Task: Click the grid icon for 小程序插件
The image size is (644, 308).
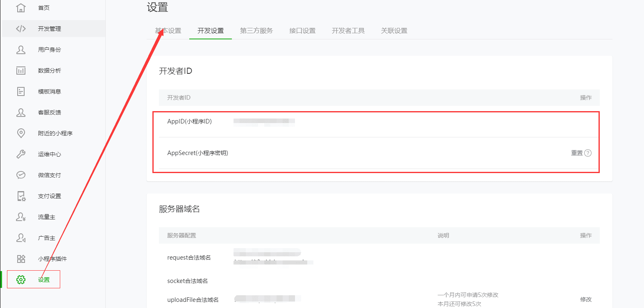Action: 21,259
